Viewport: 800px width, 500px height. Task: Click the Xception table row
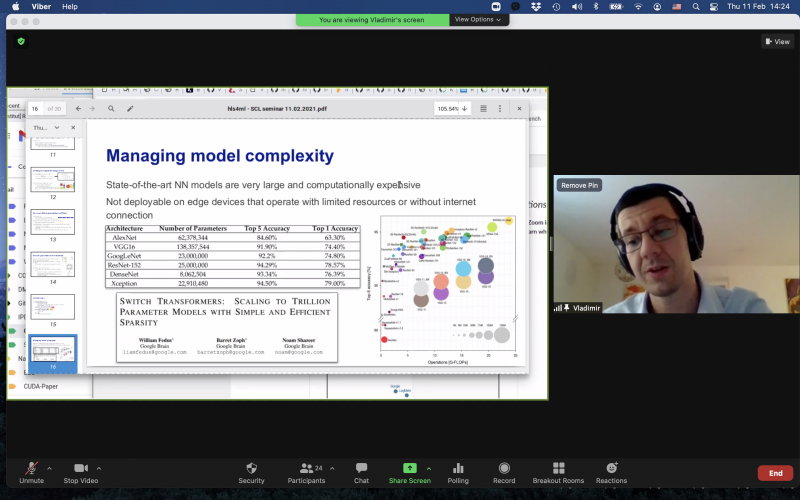(x=233, y=283)
